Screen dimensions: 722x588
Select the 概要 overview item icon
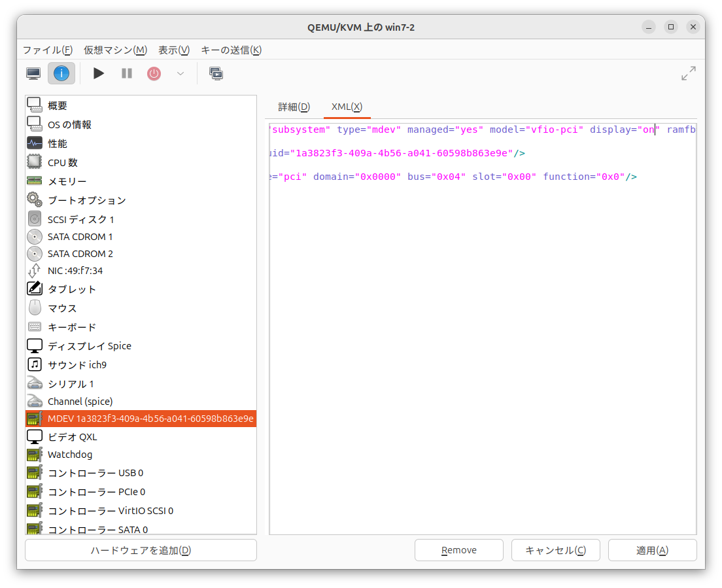click(35, 105)
